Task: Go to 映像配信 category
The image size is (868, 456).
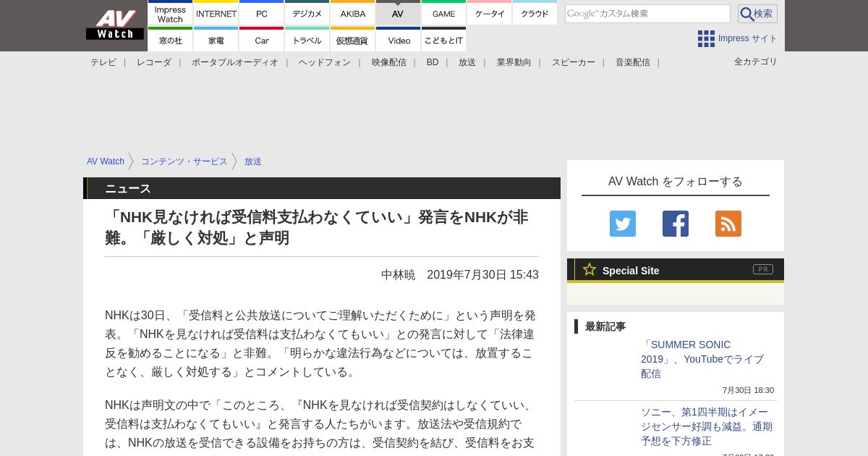Action: [x=389, y=62]
